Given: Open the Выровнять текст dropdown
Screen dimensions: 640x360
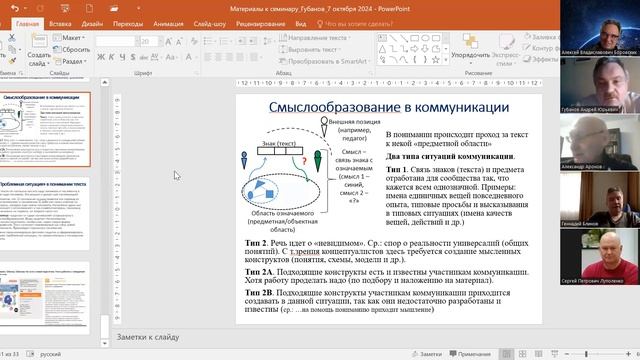Looking at the screenshot, I should (x=310, y=49).
